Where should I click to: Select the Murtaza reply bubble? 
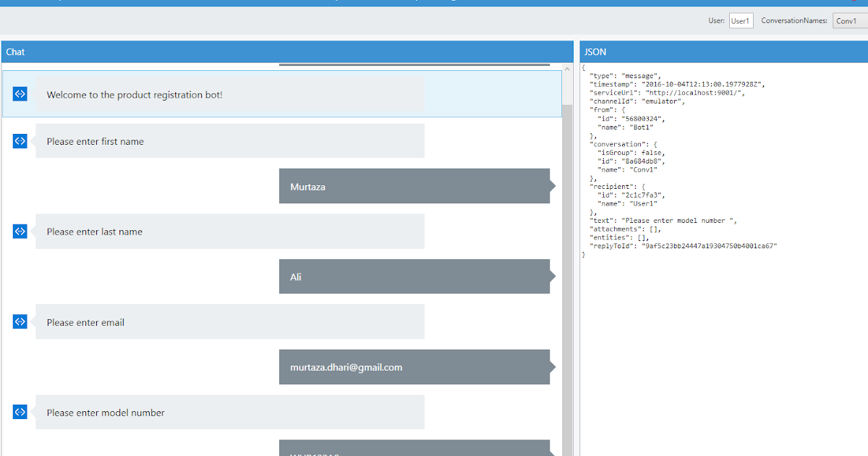[x=412, y=186]
